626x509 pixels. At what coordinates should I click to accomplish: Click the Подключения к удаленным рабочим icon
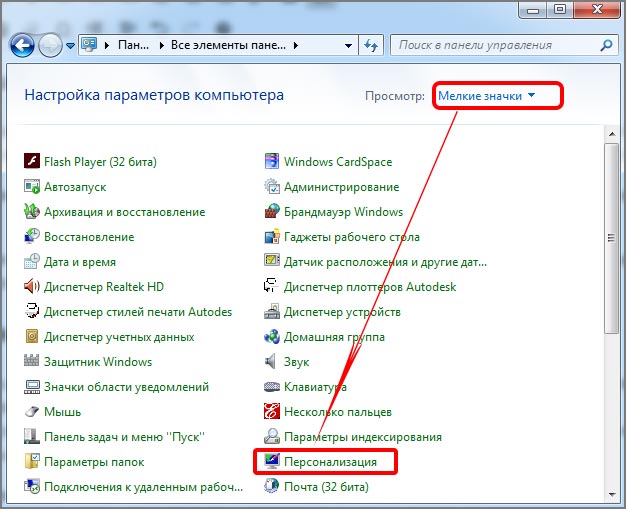point(32,487)
